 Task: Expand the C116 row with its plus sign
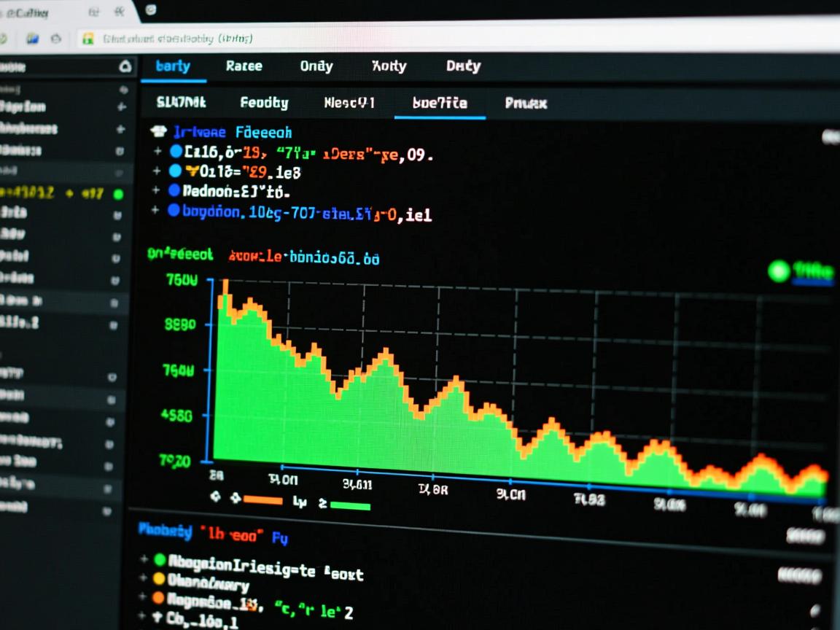pos(156,152)
